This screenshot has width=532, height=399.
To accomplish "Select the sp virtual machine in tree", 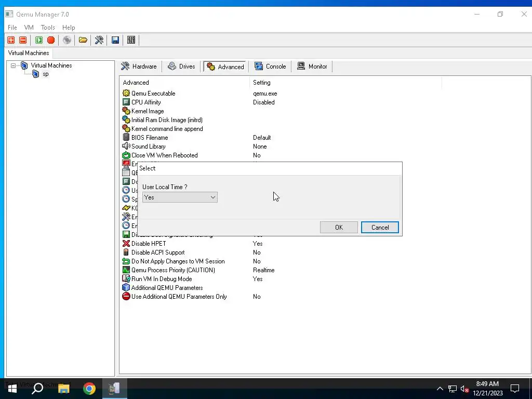I will [x=46, y=74].
